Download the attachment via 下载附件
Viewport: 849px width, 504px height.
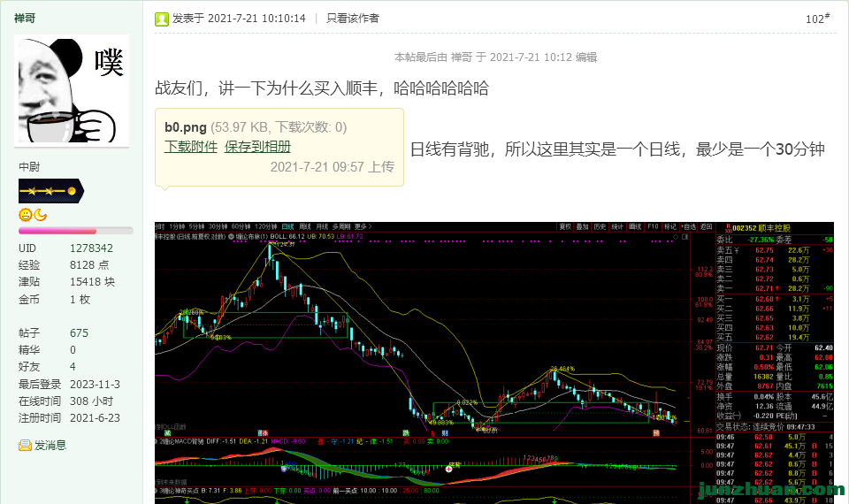(191, 147)
